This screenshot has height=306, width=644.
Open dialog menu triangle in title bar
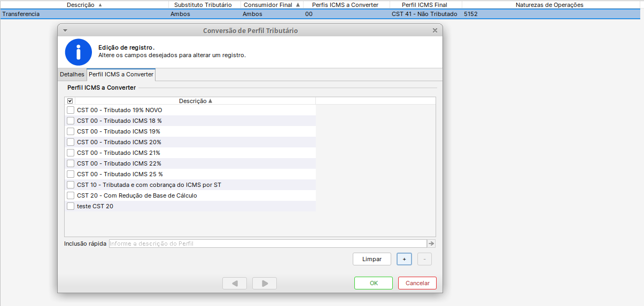(x=65, y=31)
